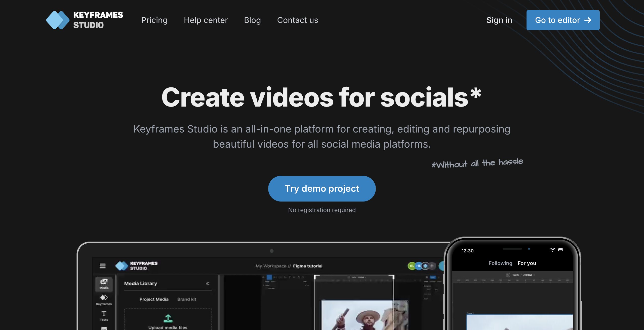
Task: Click the 12:30 clock on phone
Action: tap(467, 251)
